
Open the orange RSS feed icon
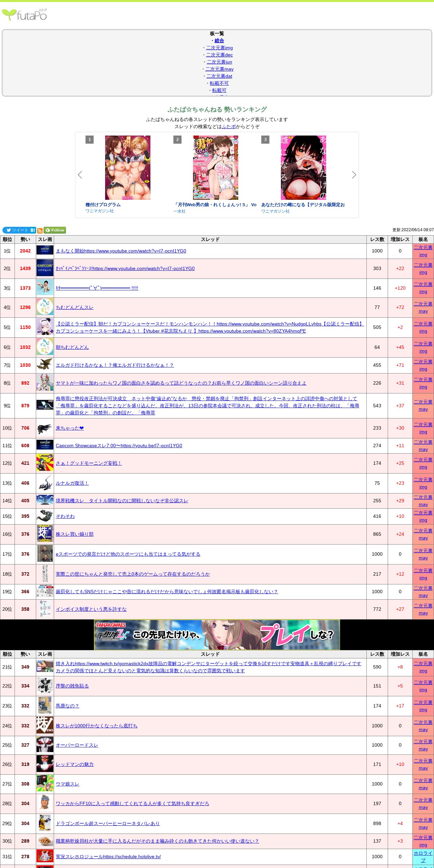[40, 231]
